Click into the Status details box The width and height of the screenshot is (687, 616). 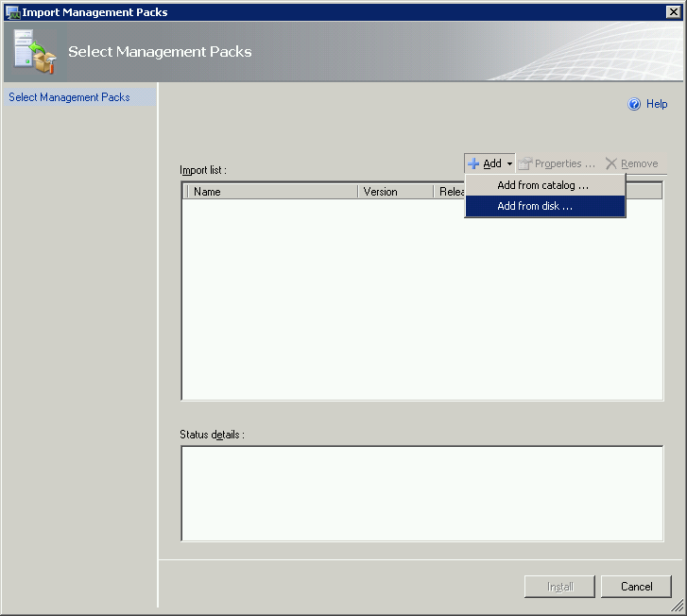coord(421,492)
